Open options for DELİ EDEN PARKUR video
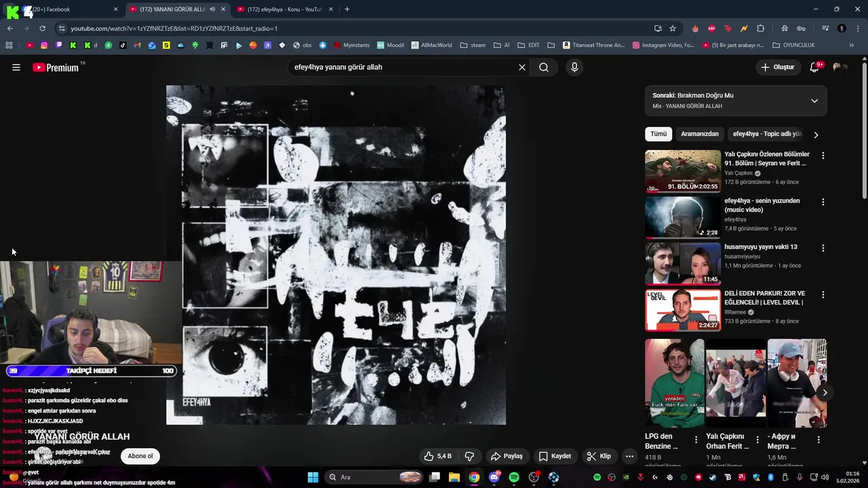Screen dimensions: 868x488 point(823,295)
